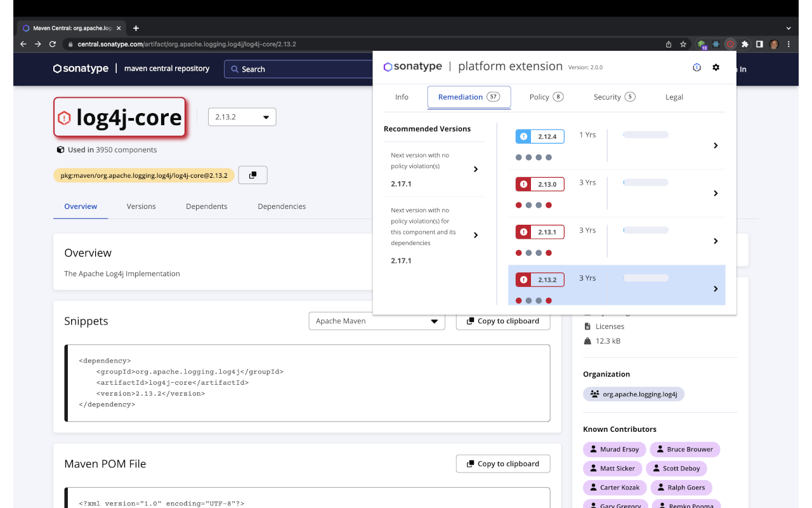Open the Security tab
The width and height of the screenshot is (812, 508).
[x=614, y=97]
